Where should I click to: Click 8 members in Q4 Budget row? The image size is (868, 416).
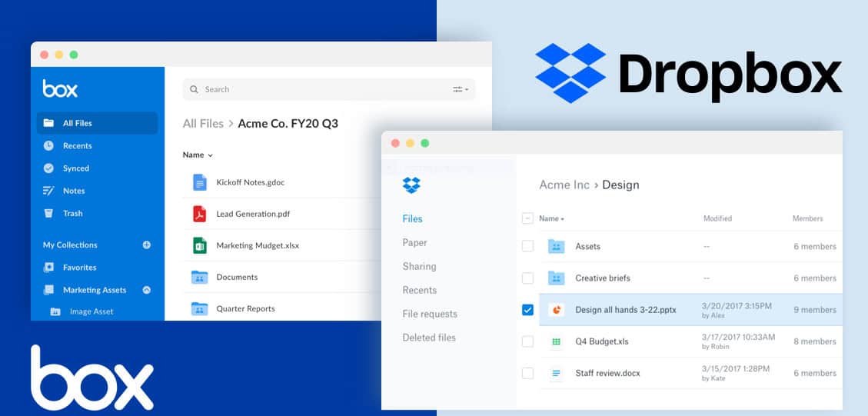815,341
